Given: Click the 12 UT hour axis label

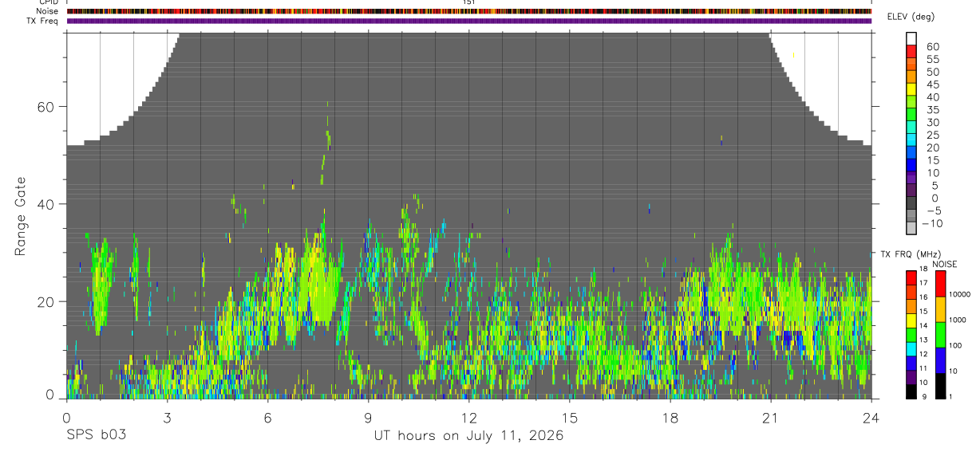Looking at the screenshot, I should point(468,417).
